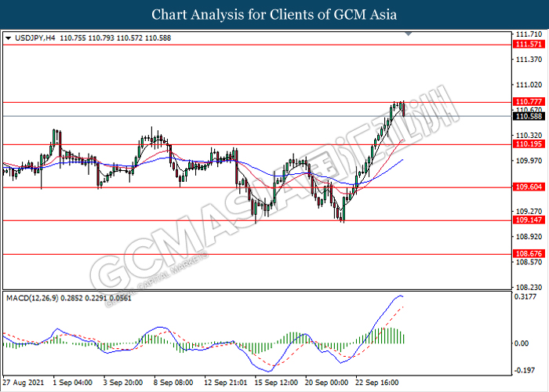Click the 109.147 red price tag
549x392 pixels.
[x=526, y=222]
